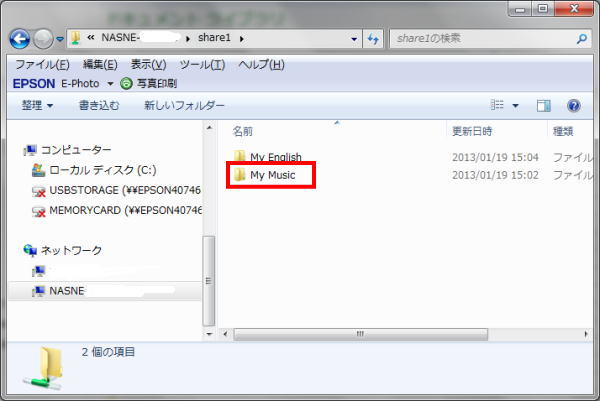The height and width of the screenshot is (401, 600).
Task: Open the 編集(E) menu
Action: [100, 64]
